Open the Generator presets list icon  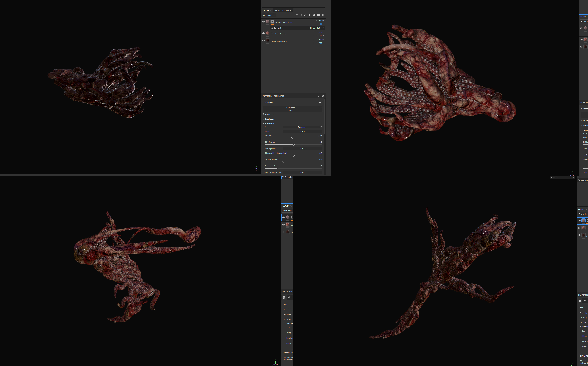tap(320, 102)
